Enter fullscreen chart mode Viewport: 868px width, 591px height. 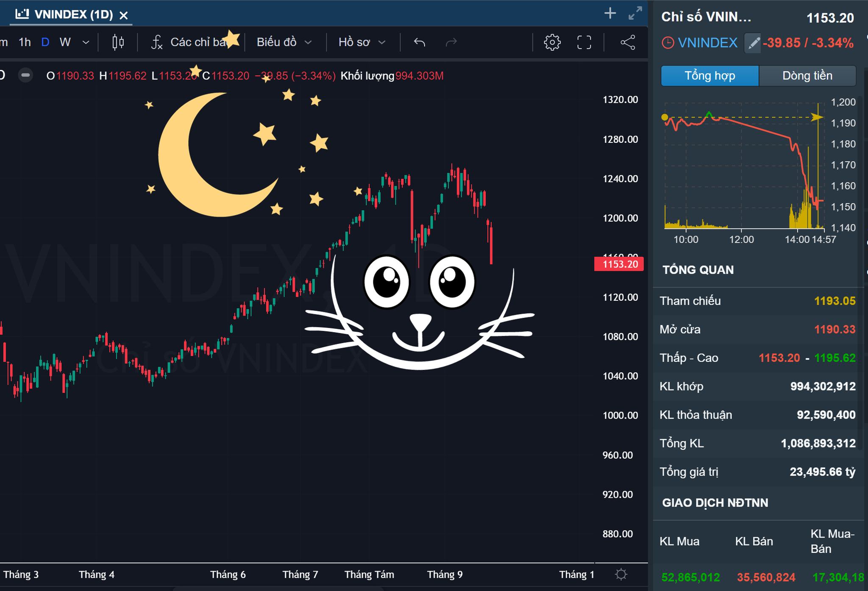click(x=584, y=42)
